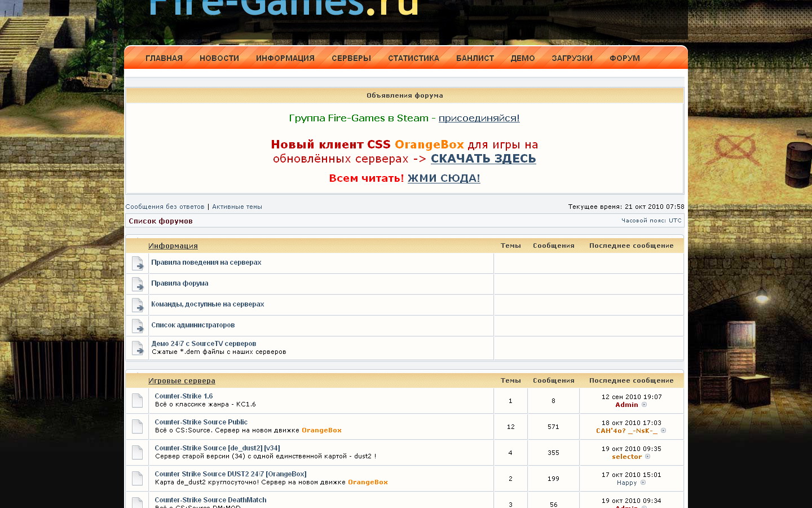
Task: Click forum icon beside Counter-Strike Source [de_dust2] [v34]
Action: 137,453
